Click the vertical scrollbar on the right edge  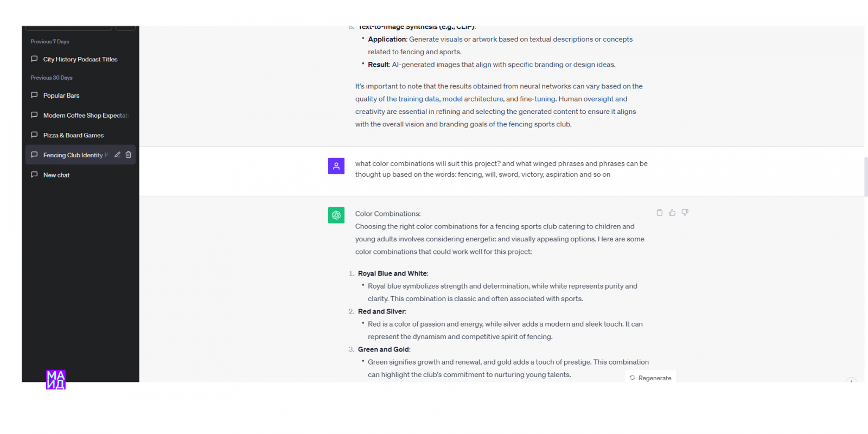coord(866,177)
